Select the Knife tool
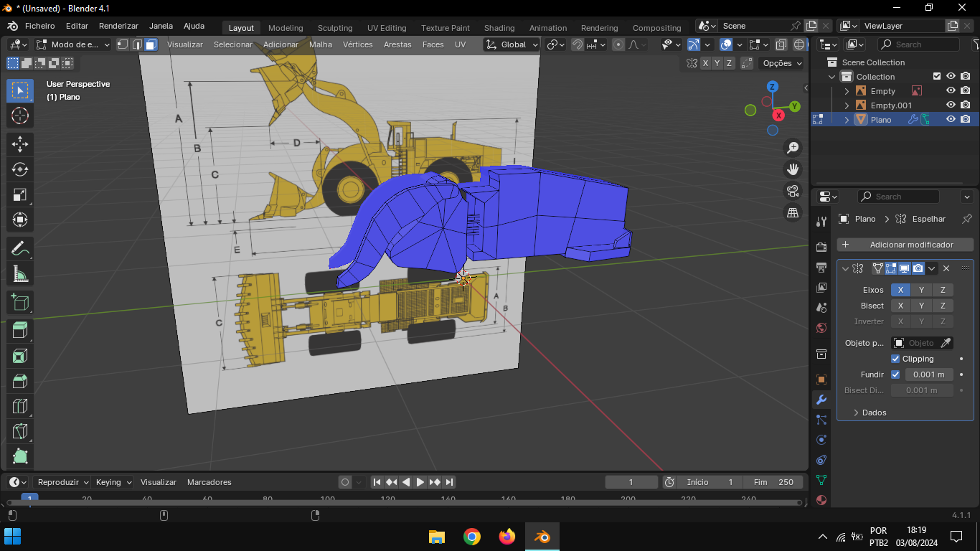 20,432
